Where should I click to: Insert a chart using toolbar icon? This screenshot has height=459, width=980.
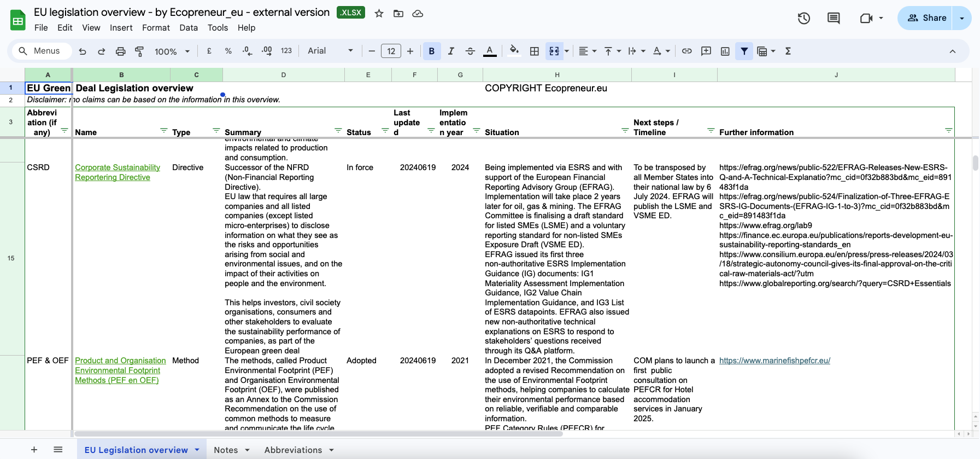tap(725, 51)
